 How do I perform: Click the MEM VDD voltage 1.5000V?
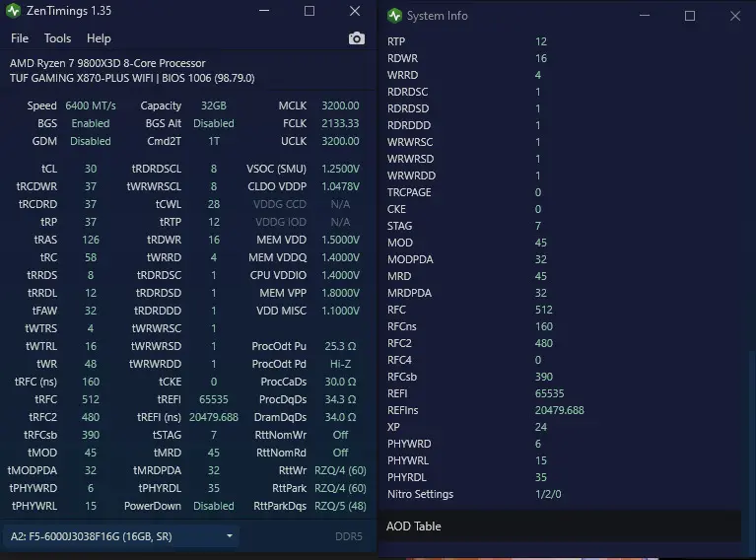pos(340,240)
